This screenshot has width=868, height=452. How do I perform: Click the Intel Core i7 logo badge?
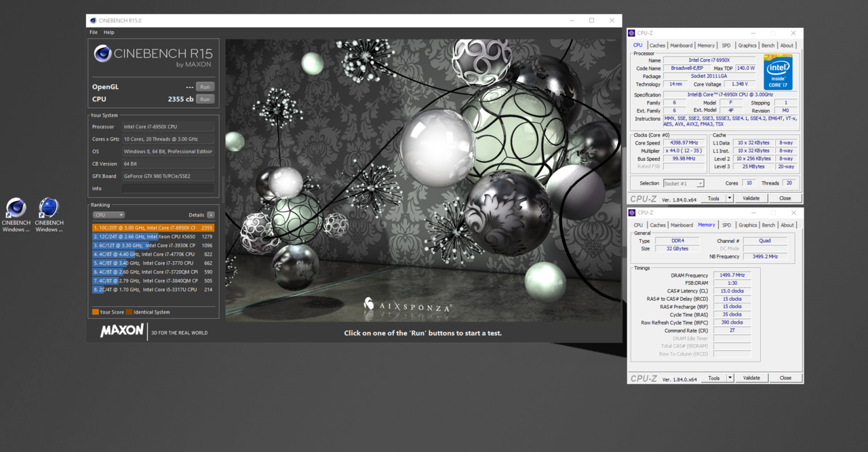point(778,73)
